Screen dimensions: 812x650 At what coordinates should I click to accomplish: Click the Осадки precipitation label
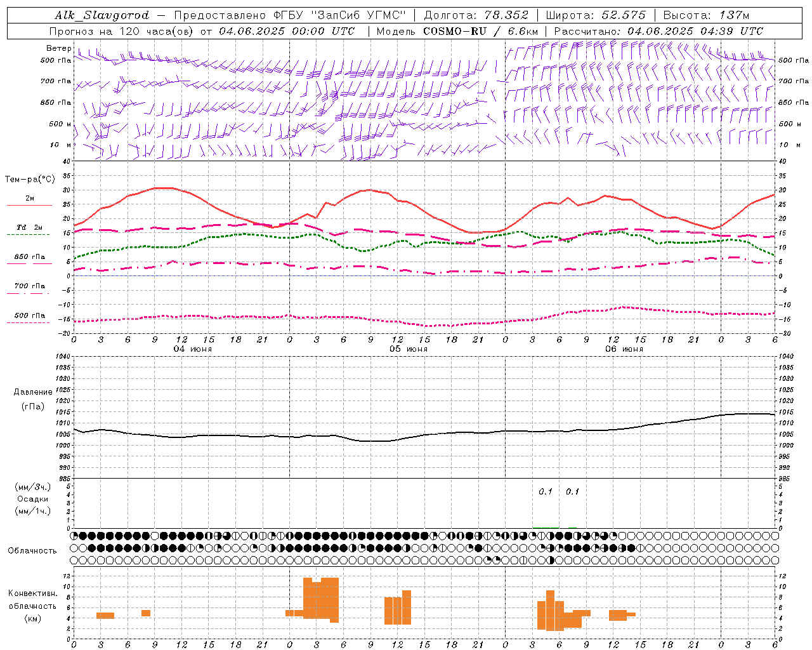(x=33, y=499)
